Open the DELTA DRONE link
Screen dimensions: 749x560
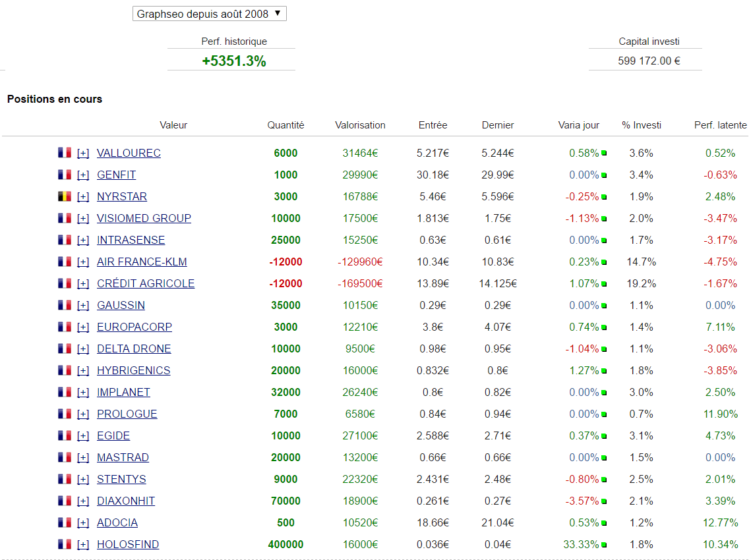(x=134, y=349)
